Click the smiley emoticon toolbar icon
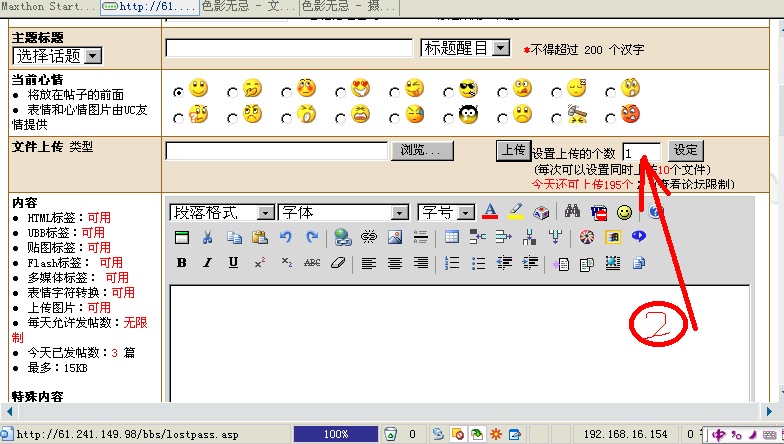Viewport: 784px width, 444px height. (624, 212)
